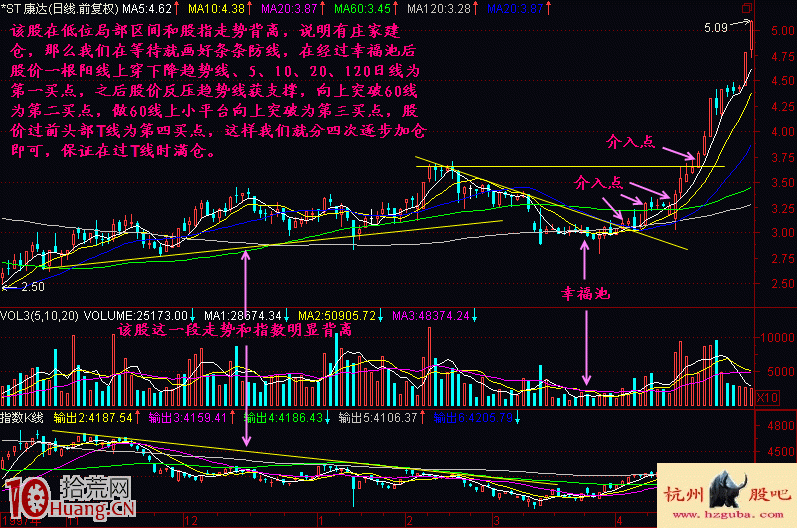Click the VOLUME:25173.00 value label

(136, 316)
